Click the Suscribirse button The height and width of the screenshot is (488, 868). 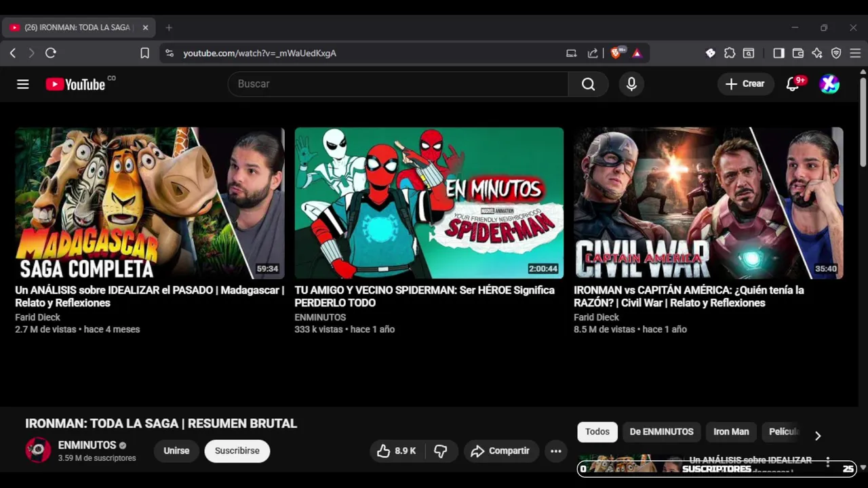(x=237, y=451)
